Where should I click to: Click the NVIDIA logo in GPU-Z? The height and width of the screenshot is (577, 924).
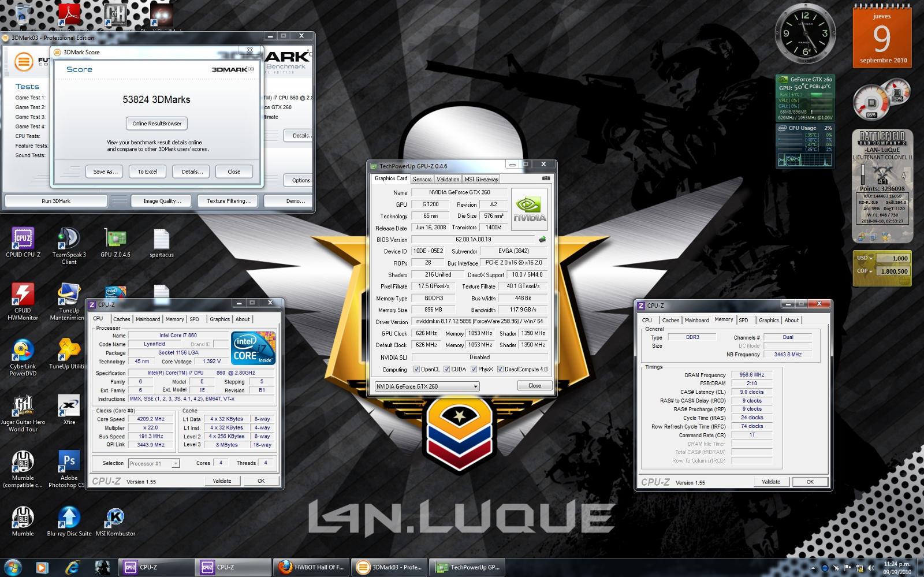530,210
